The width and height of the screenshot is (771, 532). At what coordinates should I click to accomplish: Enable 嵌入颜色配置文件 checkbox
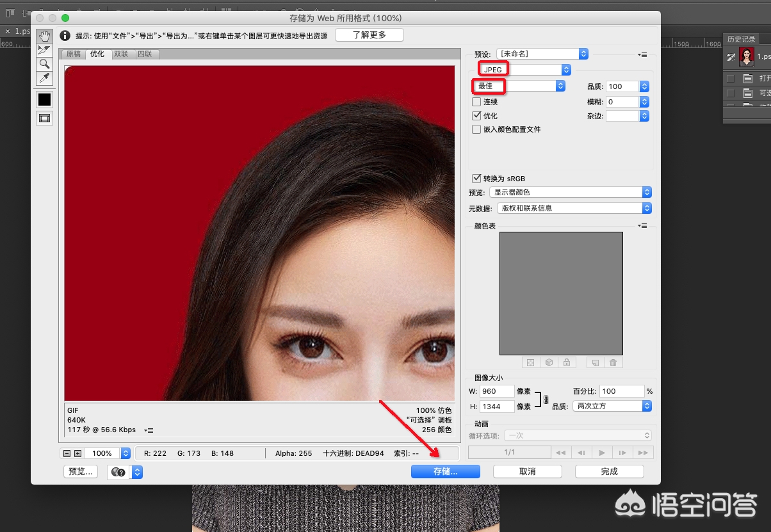click(x=476, y=129)
